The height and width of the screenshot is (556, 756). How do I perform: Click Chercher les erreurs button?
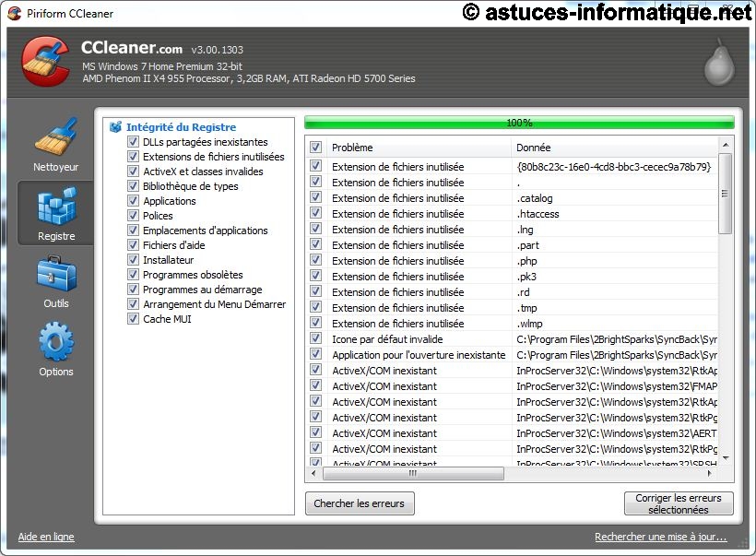[x=360, y=503]
